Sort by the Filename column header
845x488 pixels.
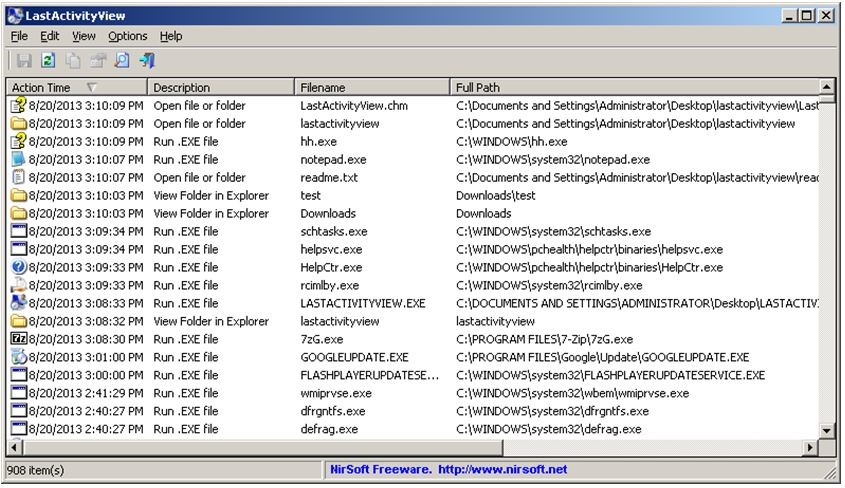point(372,87)
